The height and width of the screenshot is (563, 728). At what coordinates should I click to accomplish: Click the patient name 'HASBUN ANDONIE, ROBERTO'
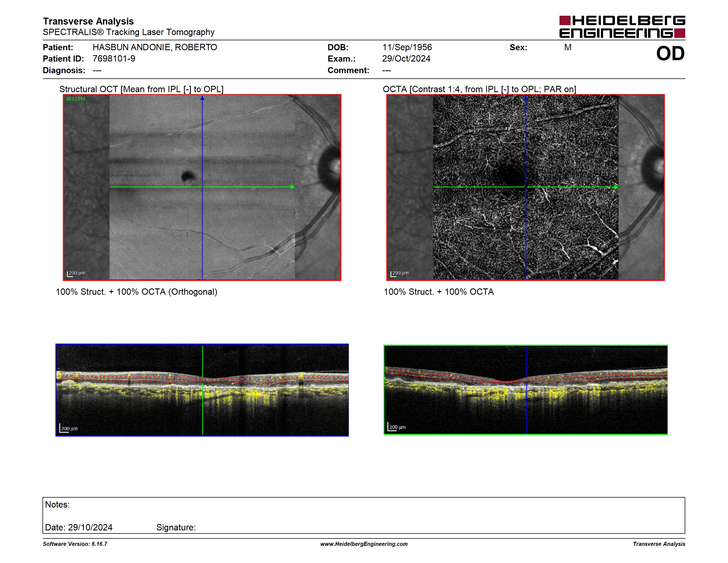(x=155, y=47)
